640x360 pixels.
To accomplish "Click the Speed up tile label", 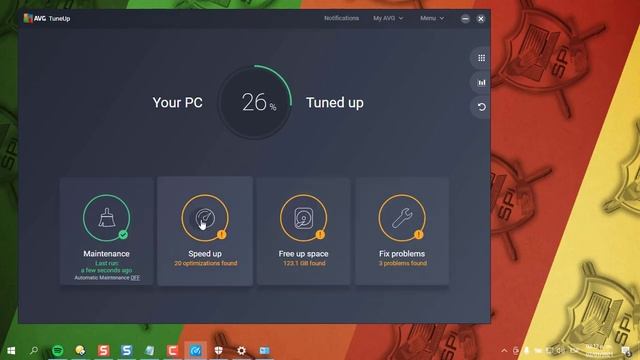I will 205,253.
